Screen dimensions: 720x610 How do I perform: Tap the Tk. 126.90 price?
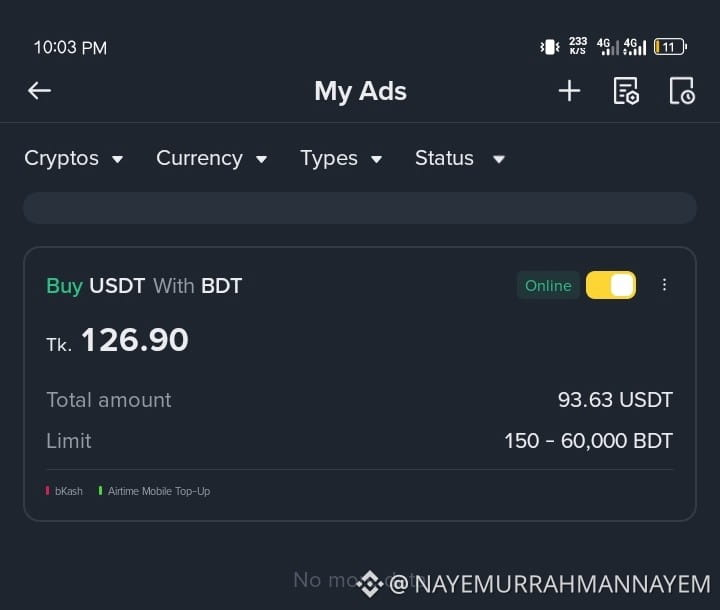tap(118, 340)
